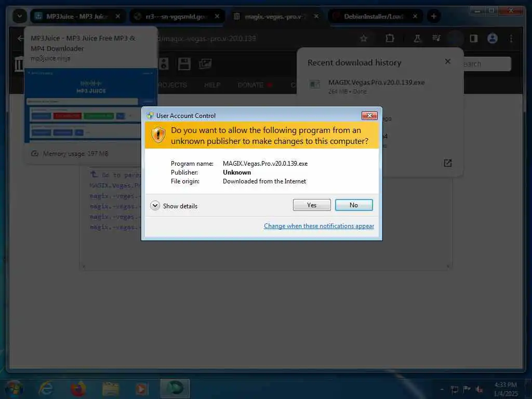Open Windows Explorer folder in taskbar
This screenshot has height=399, width=532.
pos(111,389)
